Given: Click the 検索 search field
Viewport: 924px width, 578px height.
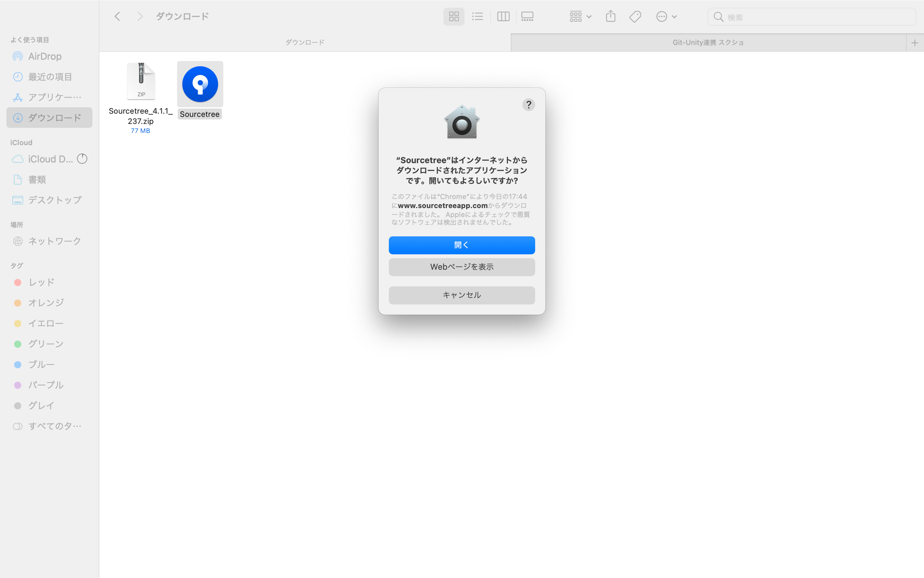Looking at the screenshot, I should pyautogui.click(x=812, y=17).
